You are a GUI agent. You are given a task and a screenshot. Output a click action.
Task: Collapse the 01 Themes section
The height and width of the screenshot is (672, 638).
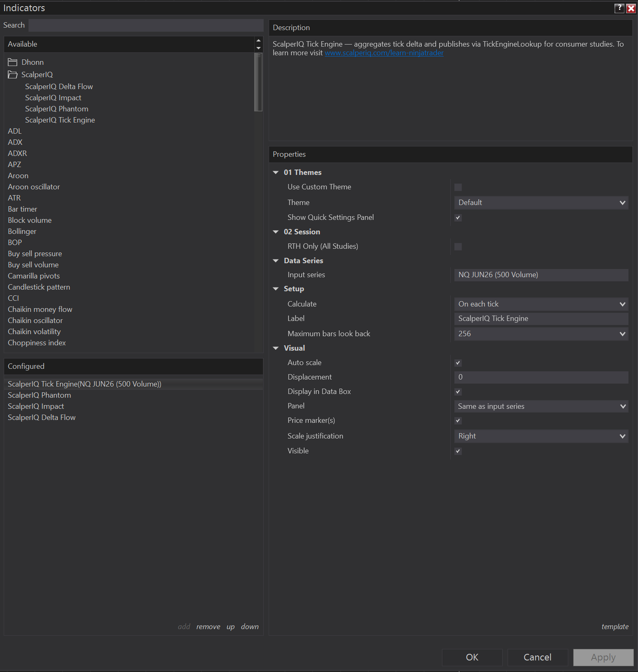tap(276, 172)
